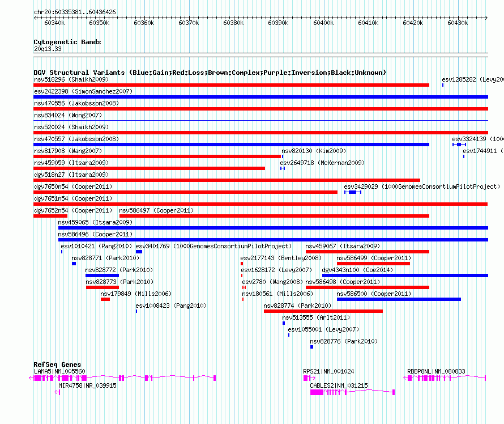Click the 20q13.33 cytogenetic band label
The width and height of the screenshot is (504, 424).
coord(48,49)
